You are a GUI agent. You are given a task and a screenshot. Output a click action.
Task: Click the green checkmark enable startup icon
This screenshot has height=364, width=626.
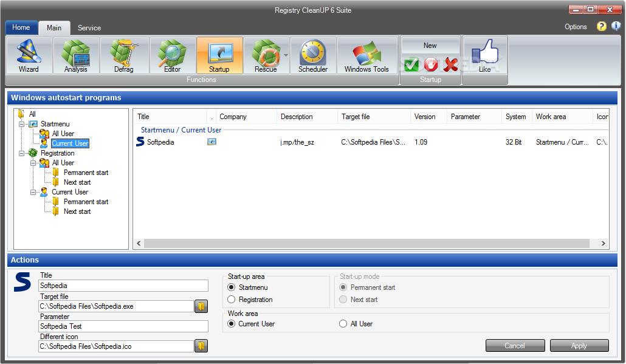411,64
